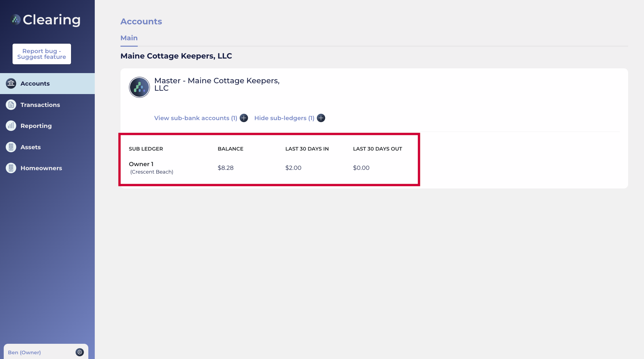Viewport: 644px width, 359px height.
Task: Click the $0.00 last 30 days out value
Action: click(361, 168)
